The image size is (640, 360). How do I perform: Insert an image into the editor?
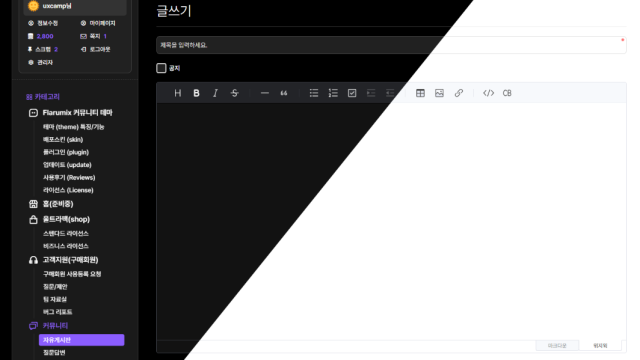439,93
